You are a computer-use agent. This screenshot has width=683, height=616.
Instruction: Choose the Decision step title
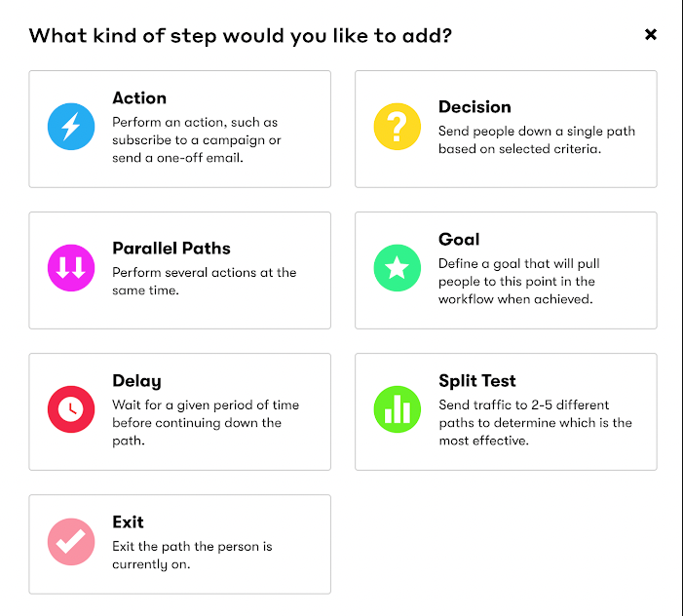point(474,107)
